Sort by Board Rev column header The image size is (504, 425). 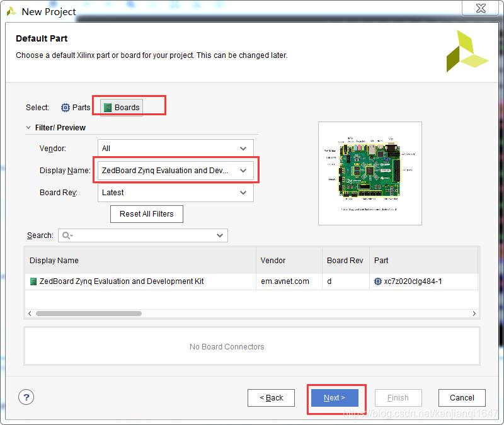[346, 261]
